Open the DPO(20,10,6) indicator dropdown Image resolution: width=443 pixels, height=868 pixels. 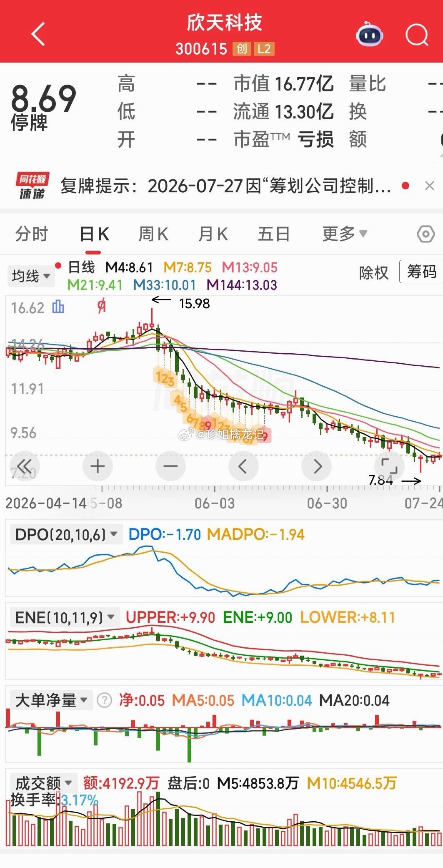[x=66, y=534]
